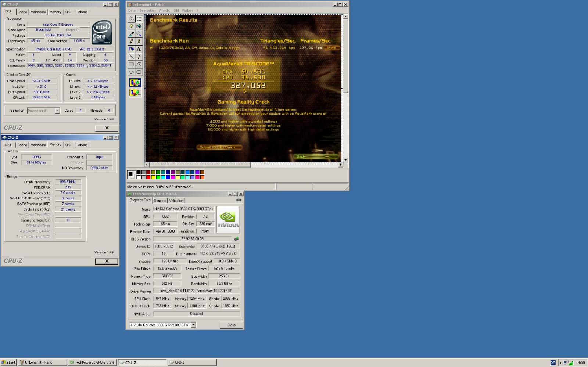Click Paint's vertical scrollbar down arrow
This screenshot has width=588, height=367.
point(345,160)
